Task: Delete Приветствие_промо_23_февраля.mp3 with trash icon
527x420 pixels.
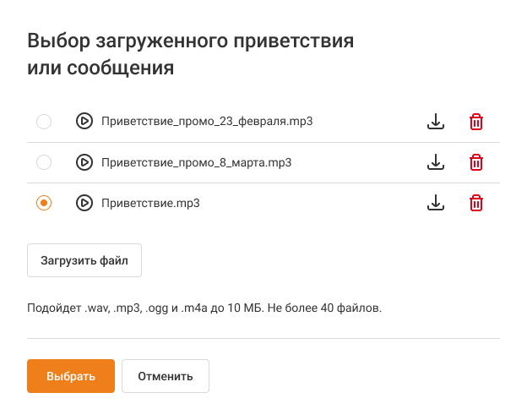Action: click(x=476, y=122)
